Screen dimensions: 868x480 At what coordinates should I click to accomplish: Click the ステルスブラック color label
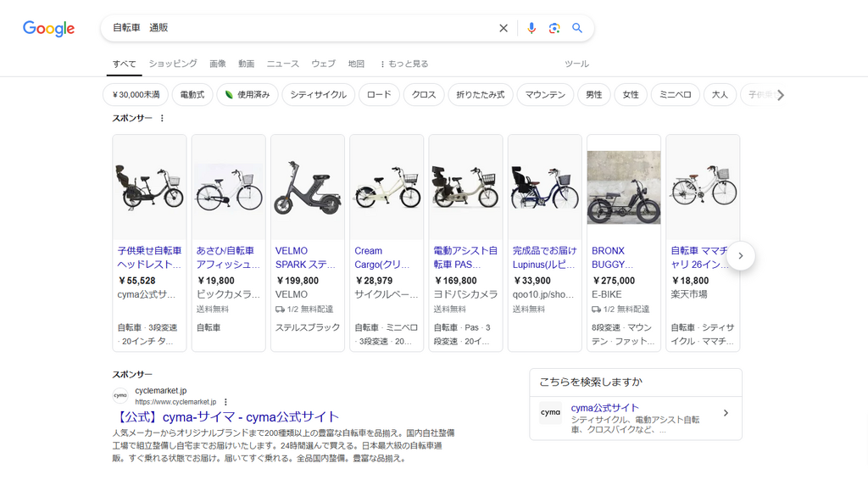coord(308,327)
